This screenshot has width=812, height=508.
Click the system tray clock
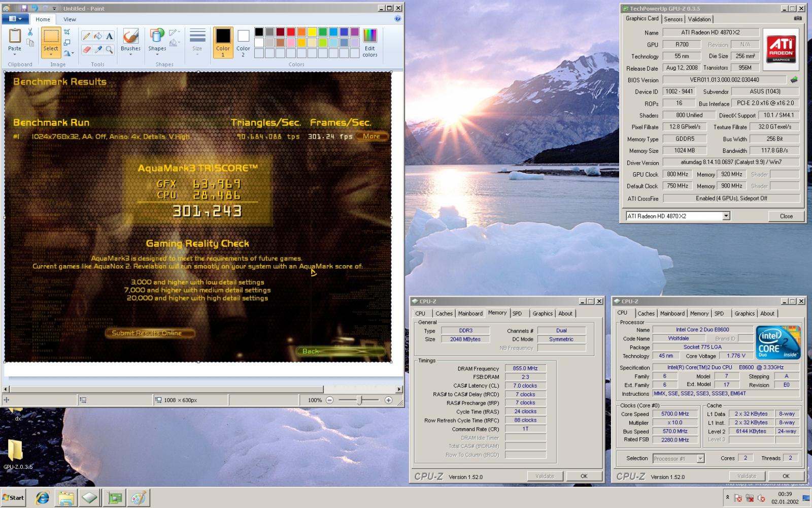785,497
